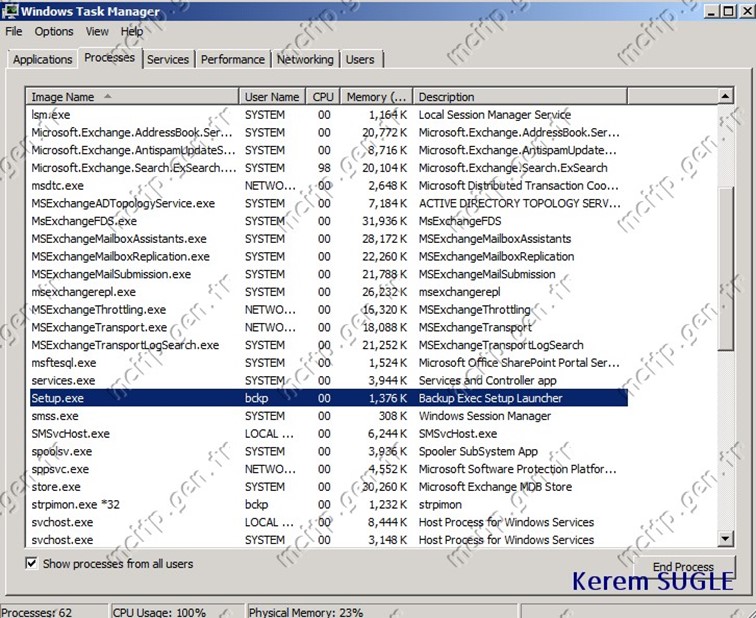Click Windows Session Manager description
756x618 pixels.
tap(485, 416)
